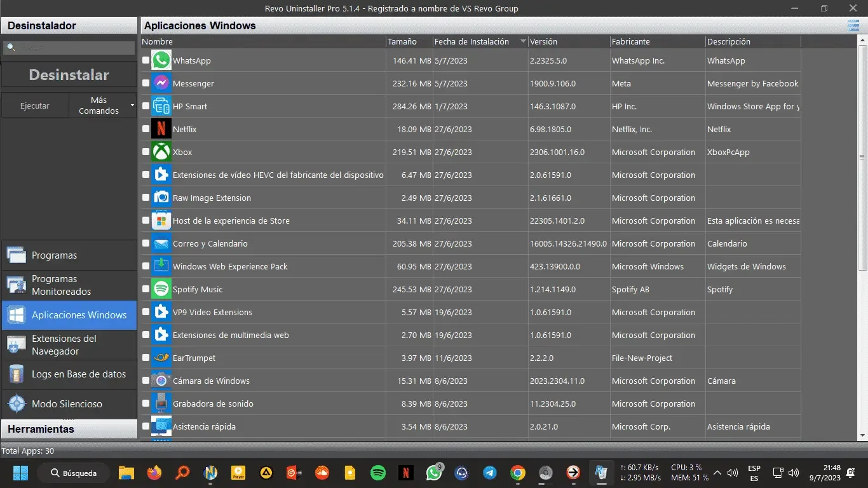Viewport: 868px width, 488px height.
Task: Focus the search field in Desinstalador panel
Action: tap(69, 48)
